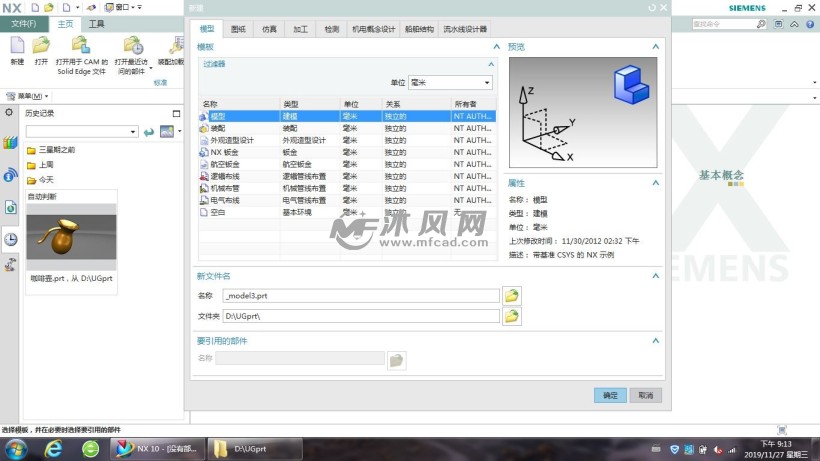Switch to the Home ribbon tab
Image resolution: width=820 pixels, height=461 pixels.
click(65, 24)
